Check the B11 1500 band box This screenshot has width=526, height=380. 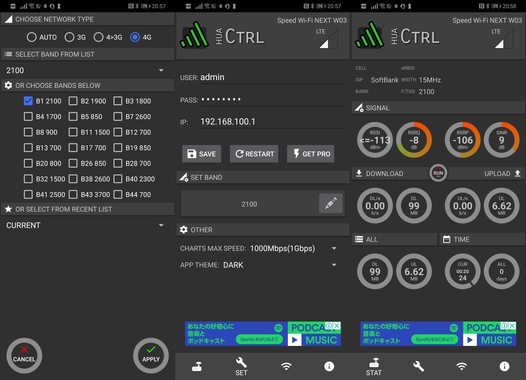pos(73,132)
